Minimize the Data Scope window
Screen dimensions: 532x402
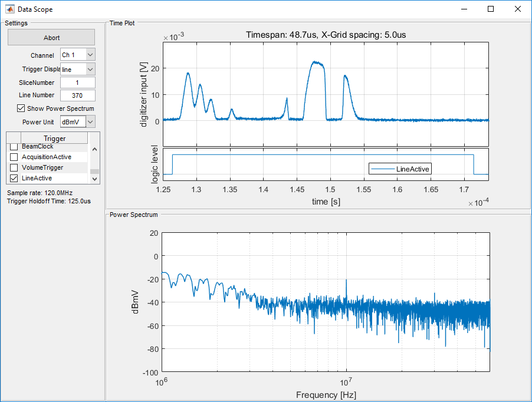pos(464,9)
